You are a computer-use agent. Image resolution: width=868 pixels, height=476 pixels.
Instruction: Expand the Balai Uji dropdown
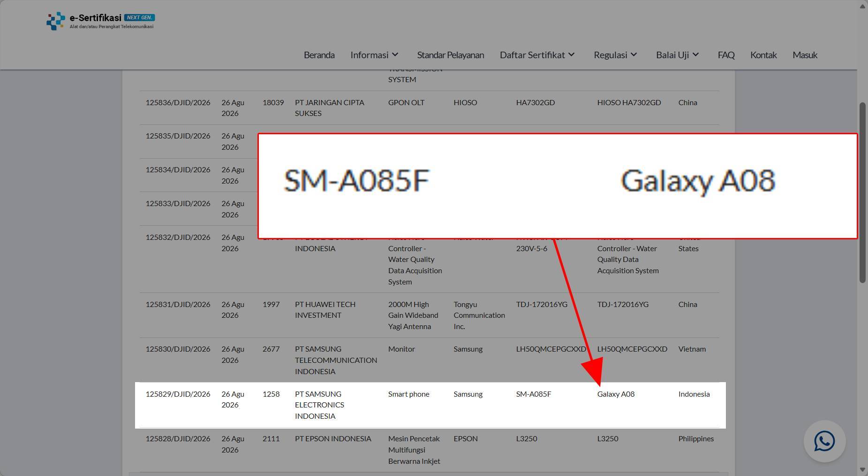coord(678,55)
